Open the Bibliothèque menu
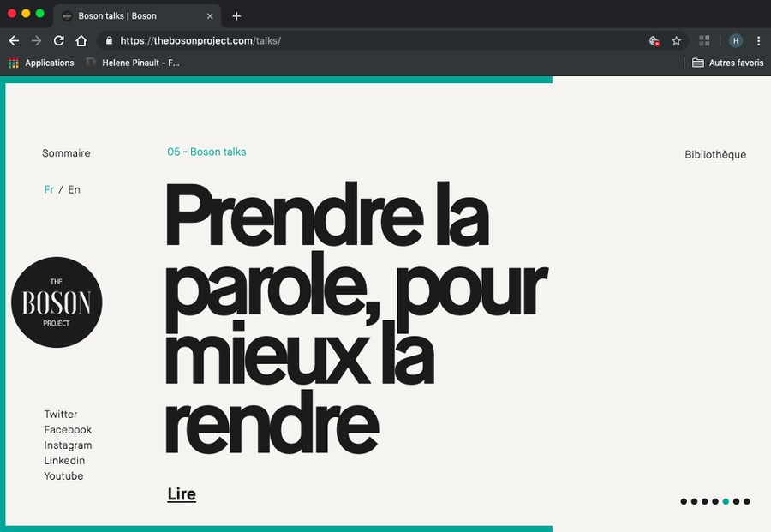The image size is (771, 532). point(715,155)
